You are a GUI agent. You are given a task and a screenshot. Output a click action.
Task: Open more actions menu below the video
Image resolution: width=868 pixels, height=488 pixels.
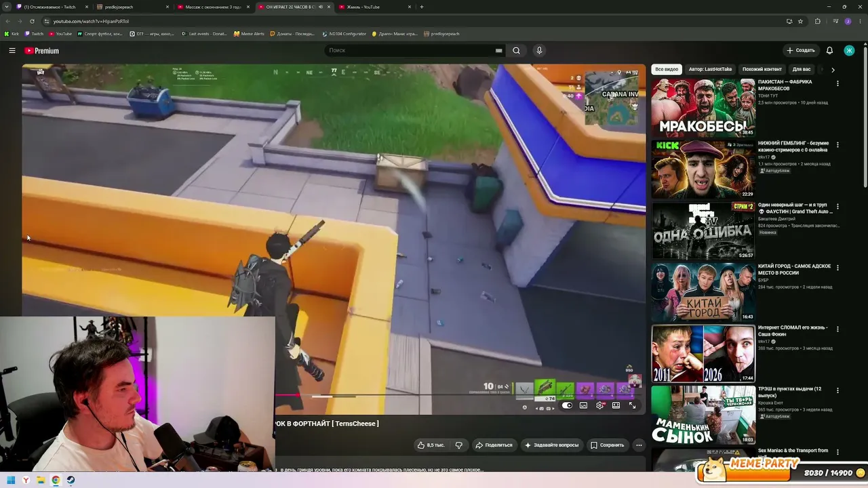coord(639,445)
